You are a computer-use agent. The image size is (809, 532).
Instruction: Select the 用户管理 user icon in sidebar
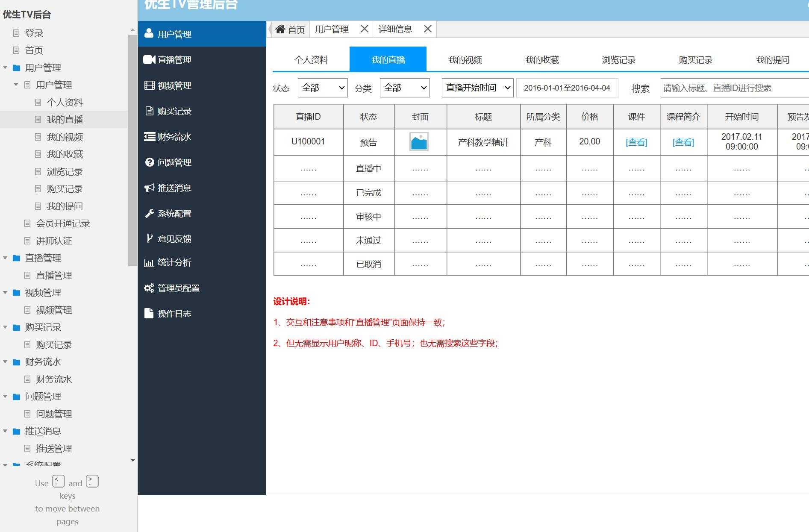point(149,32)
